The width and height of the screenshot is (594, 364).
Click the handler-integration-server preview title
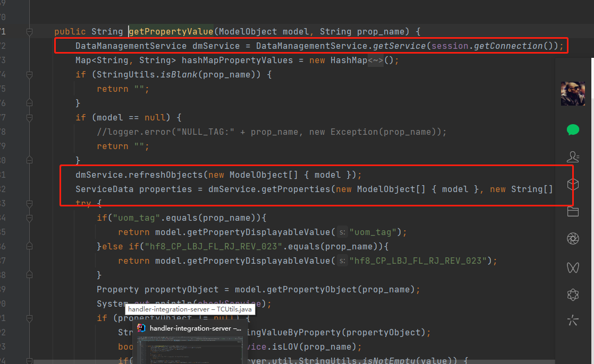tap(196, 328)
